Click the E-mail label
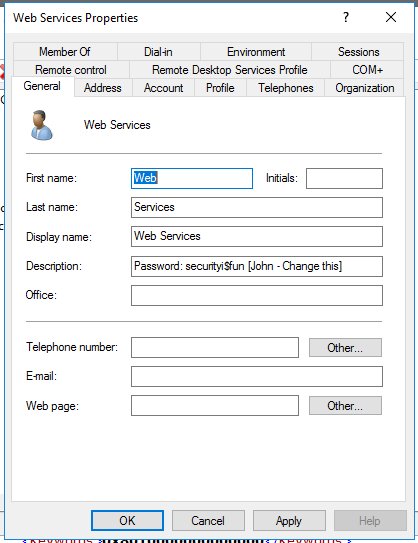This screenshot has height=543, width=418. (x=41, y=376)
